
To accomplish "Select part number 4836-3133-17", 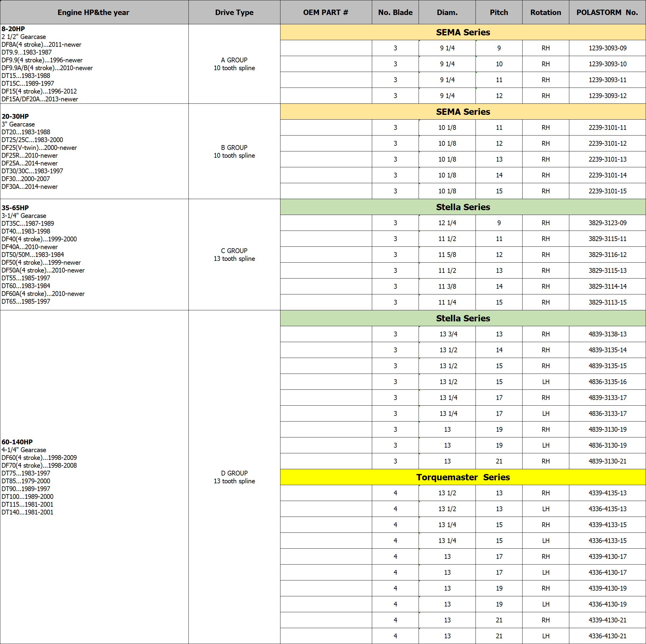I will pos(608,413).
